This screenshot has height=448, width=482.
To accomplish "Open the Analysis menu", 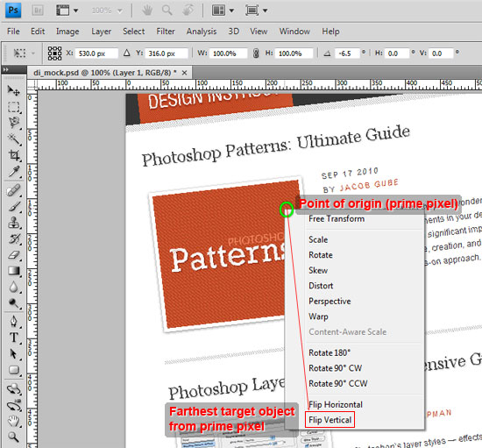I will pyautogui.click(x=202, y=32).
